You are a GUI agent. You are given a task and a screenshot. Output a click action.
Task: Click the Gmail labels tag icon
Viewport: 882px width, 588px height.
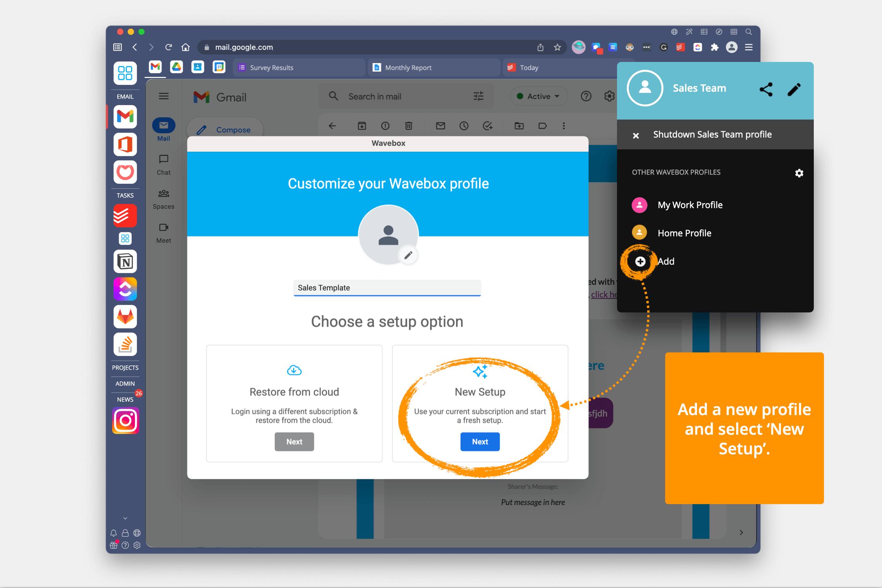(543, 126)
